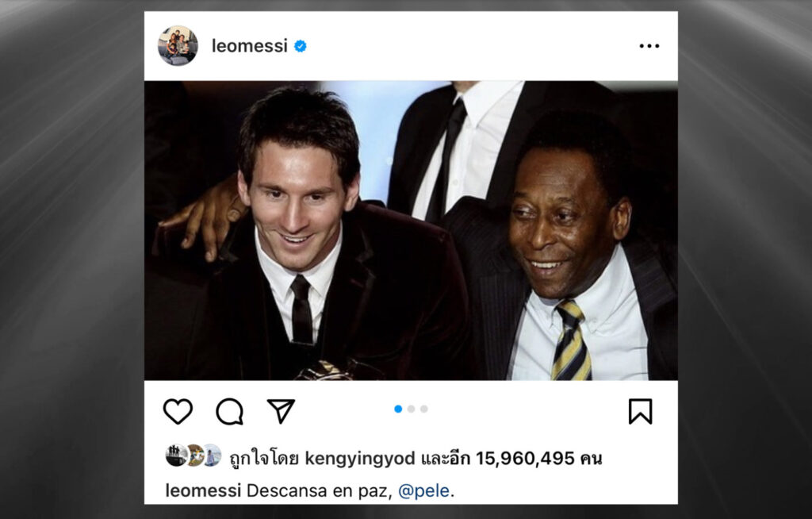Viewport: 812px width, 519px height.
Task: Open comments via the speech bubble icon
Action: [x=229, y=411]
